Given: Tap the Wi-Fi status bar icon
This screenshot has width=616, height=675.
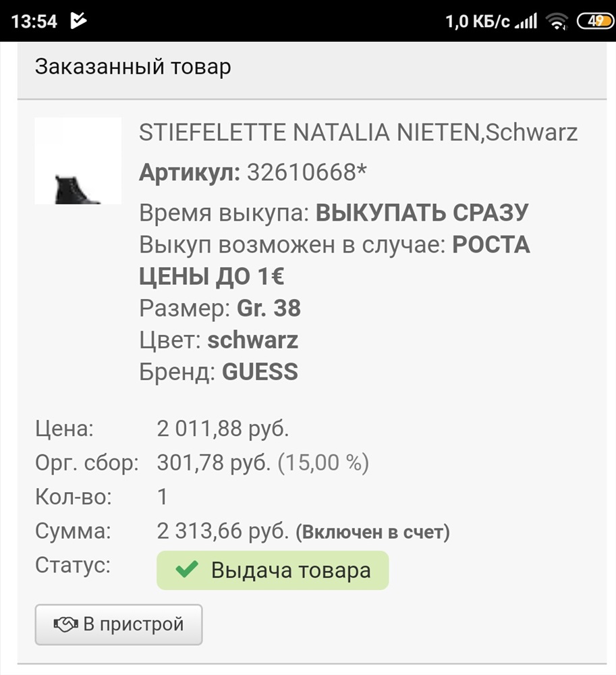Looking at the screenshot, I should click(556, 21).
